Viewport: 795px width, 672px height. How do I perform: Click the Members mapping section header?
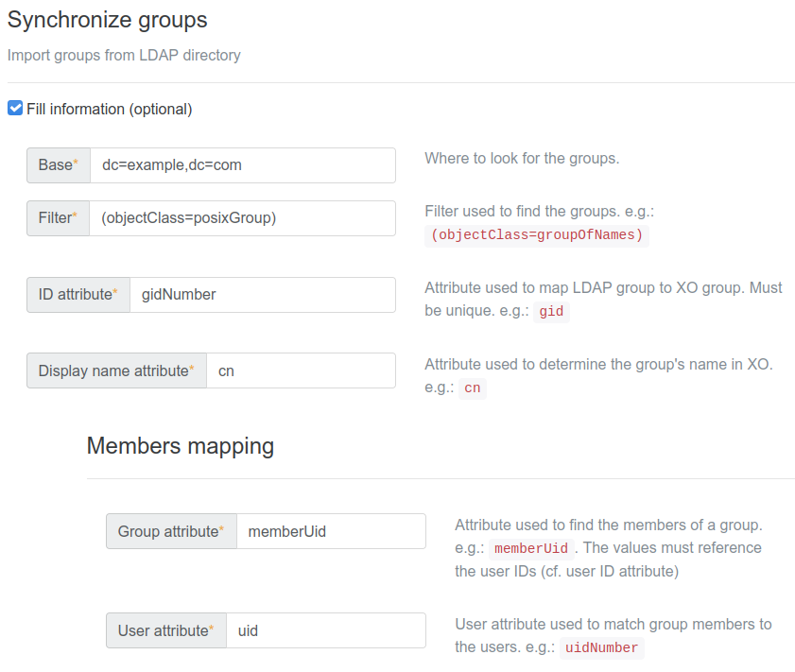pos(181,445)
